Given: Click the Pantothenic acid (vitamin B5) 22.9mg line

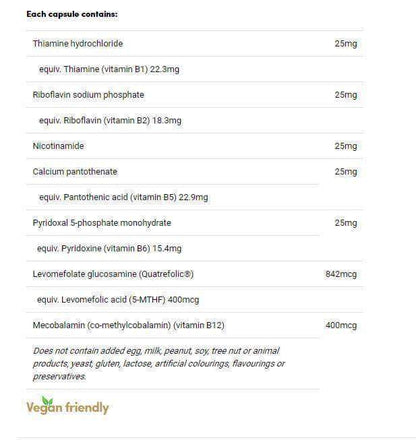Looking at the screenshot, I should [x=124, y=197].
